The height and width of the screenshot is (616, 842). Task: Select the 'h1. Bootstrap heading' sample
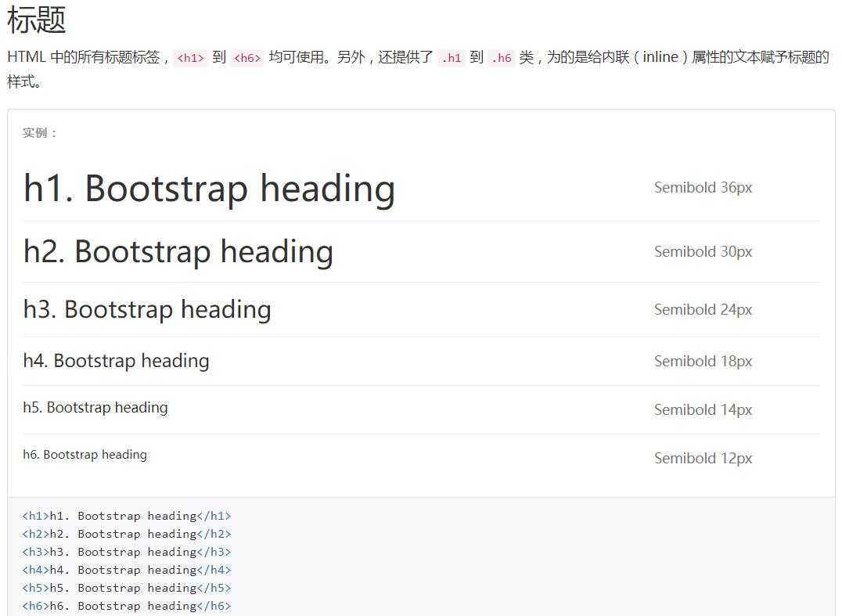[210, 189]
